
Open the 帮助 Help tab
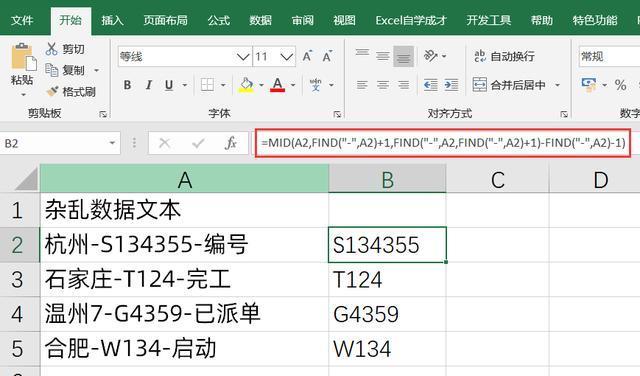pos(542,20)
